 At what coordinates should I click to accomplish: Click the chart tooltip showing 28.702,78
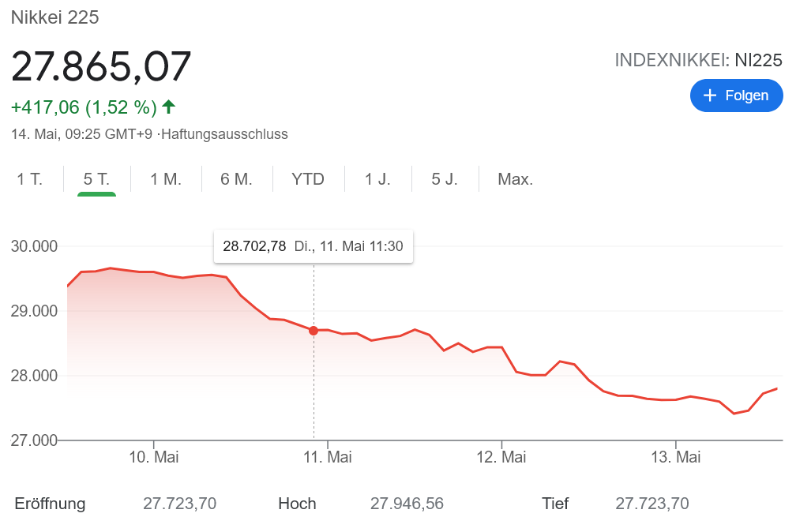point(313,246)
